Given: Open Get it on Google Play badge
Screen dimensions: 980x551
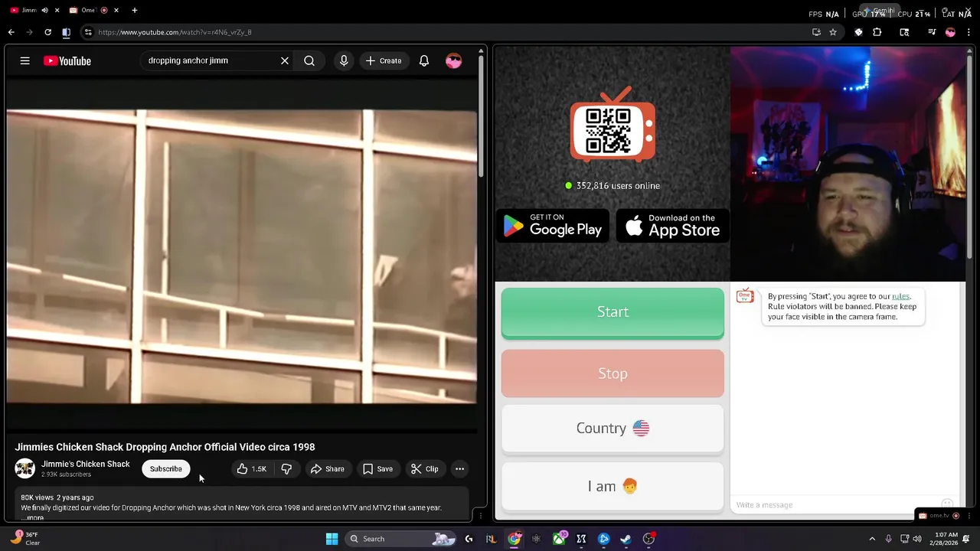Looking at the screenshot, I should pos(553,226).
